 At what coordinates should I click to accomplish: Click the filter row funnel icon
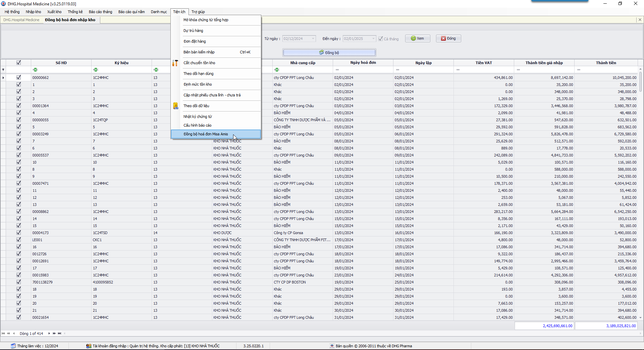(3, 70)
